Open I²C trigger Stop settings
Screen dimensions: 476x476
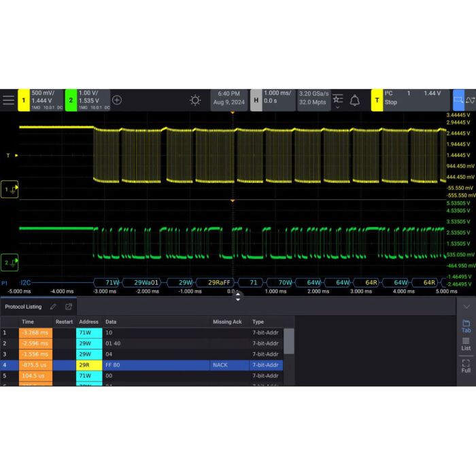click(416, 100)
